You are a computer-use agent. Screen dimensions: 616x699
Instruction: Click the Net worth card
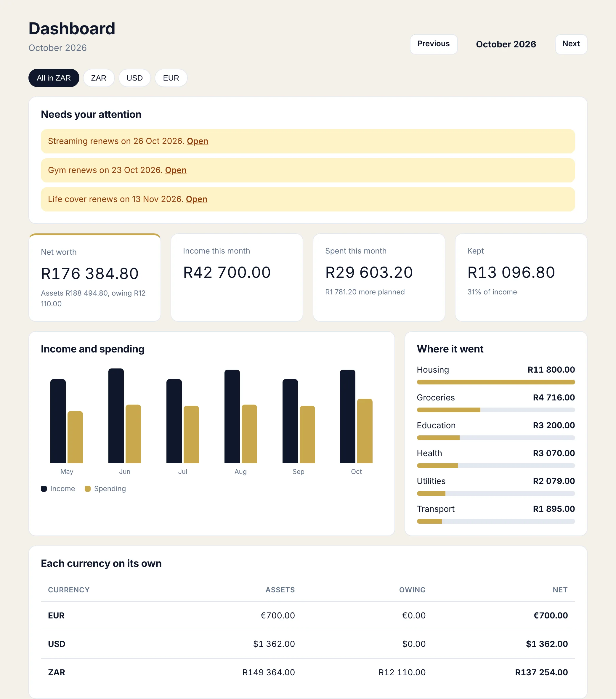pos(95,277)
